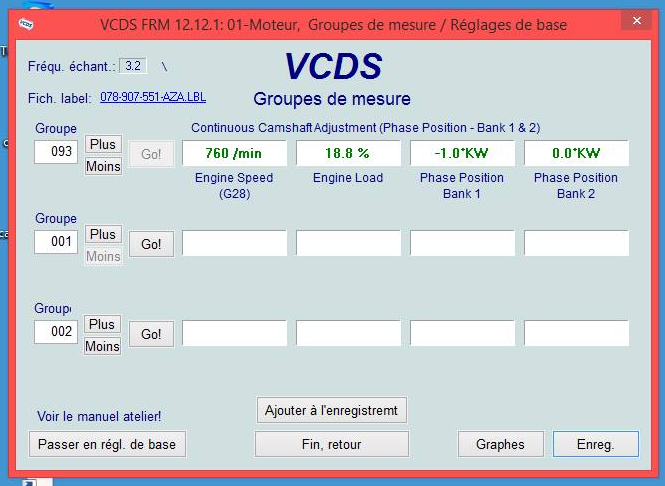665x486 pixels.
Task: Click the Continuous Camshaft Adjustment heading text
Action: point(366,128)
